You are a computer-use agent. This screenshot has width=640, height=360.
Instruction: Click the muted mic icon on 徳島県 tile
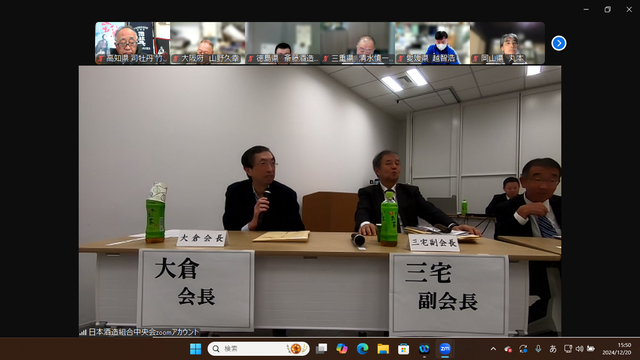[251, 59]
